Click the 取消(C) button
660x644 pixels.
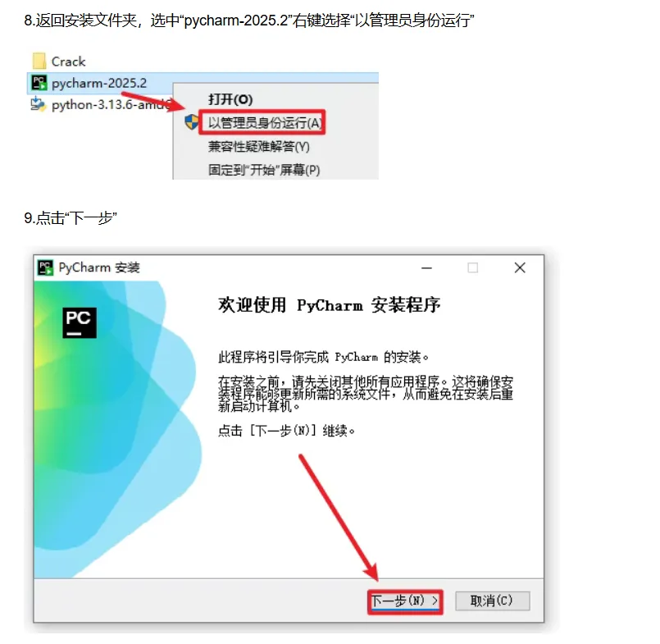tap(492, 601)
